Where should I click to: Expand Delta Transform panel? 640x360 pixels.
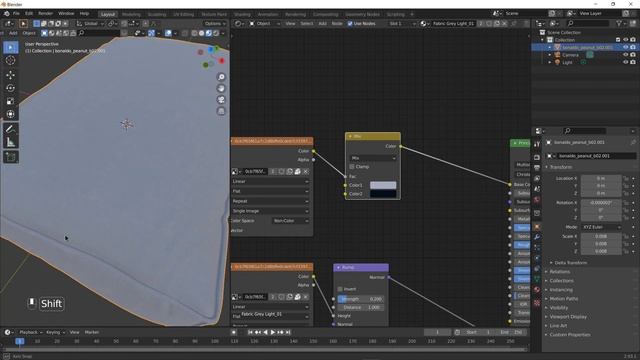(x=570, y=263)
